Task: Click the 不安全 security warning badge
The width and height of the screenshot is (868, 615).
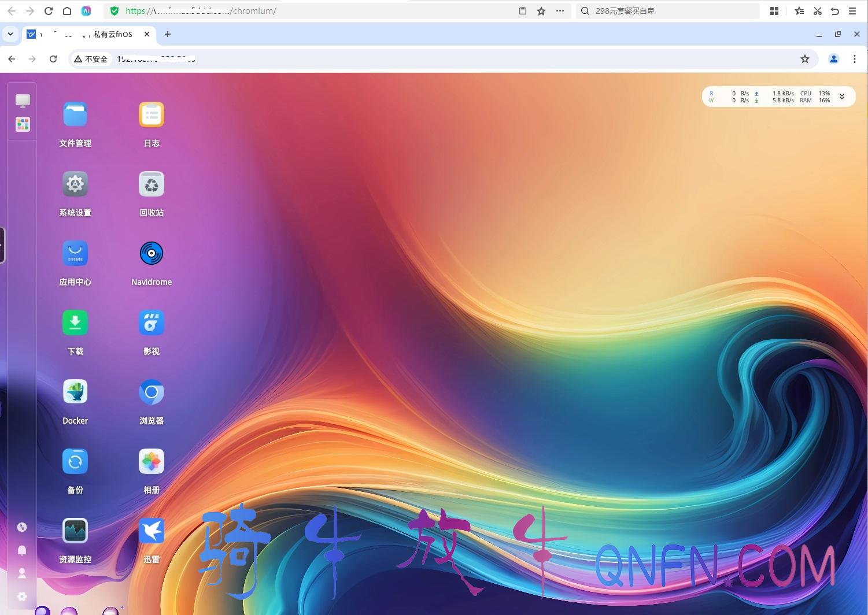Action: click(91, 59)
